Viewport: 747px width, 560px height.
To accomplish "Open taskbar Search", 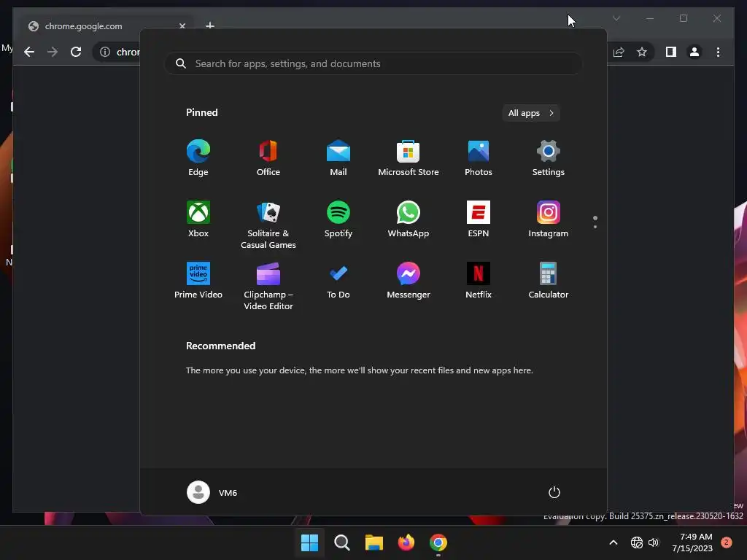I will [x=341, y=542].
